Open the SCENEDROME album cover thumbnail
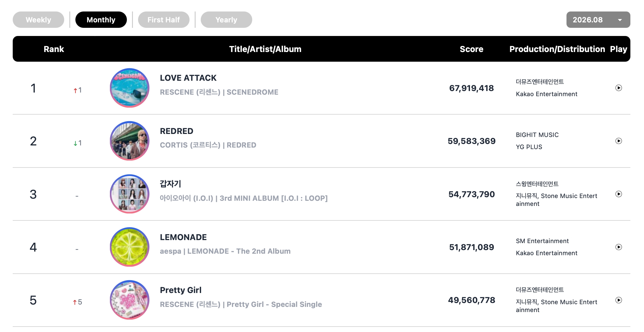Image resolution: width=644 pixels, height=332 pixels. click(x=130, y=88)
